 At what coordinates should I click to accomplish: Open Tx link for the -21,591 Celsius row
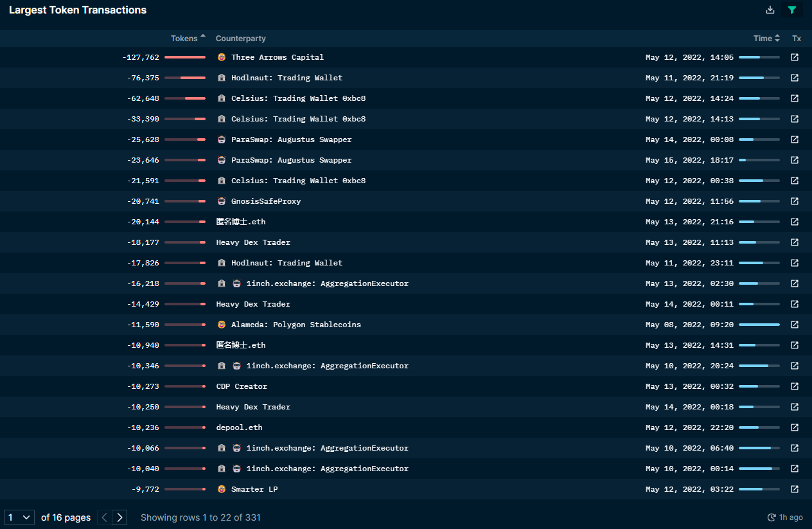click(x=795, y=181)
